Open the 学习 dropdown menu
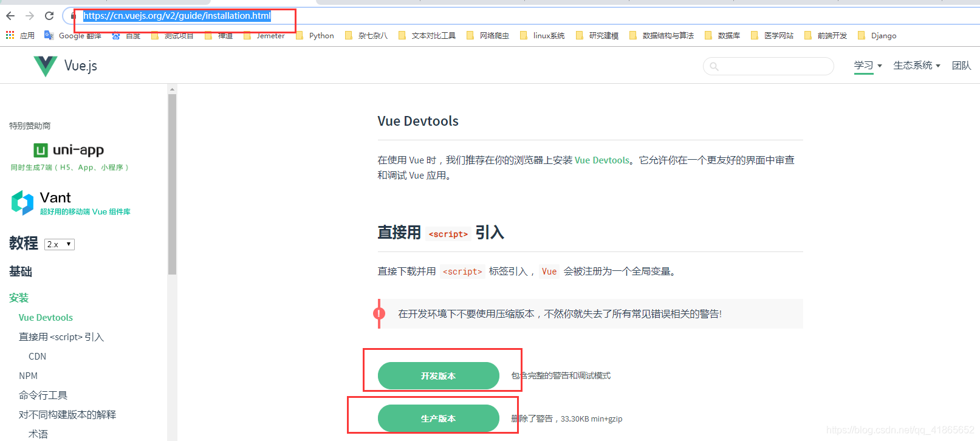 pos(868,66)
